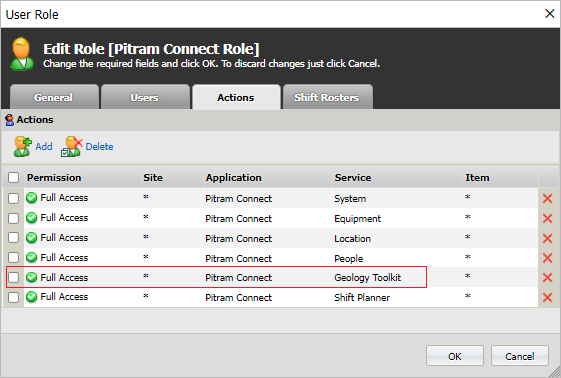This screenshot has width=561, height=378.
Task: Close the User Role dialog window
Action: [x=549, y=14]
